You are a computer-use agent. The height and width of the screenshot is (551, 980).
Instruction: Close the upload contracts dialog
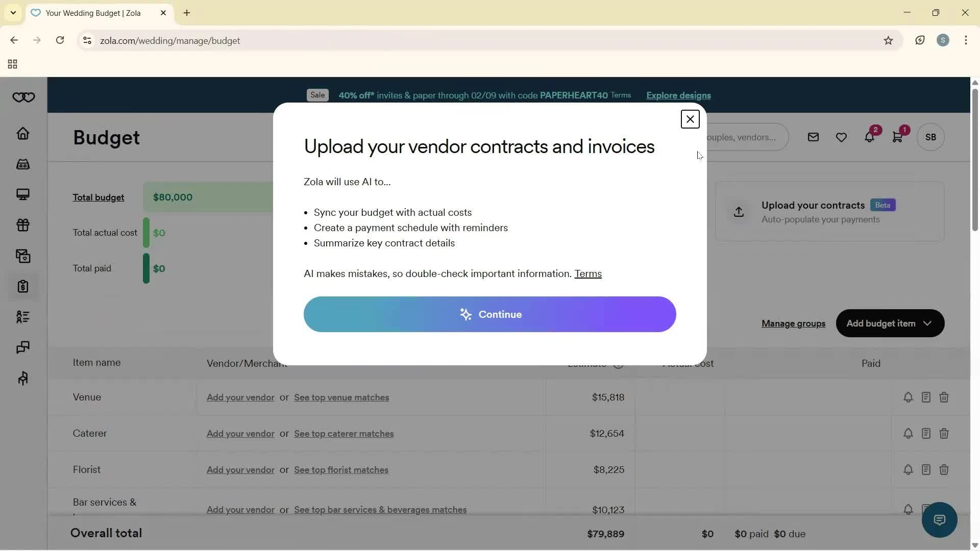(690, 119)
